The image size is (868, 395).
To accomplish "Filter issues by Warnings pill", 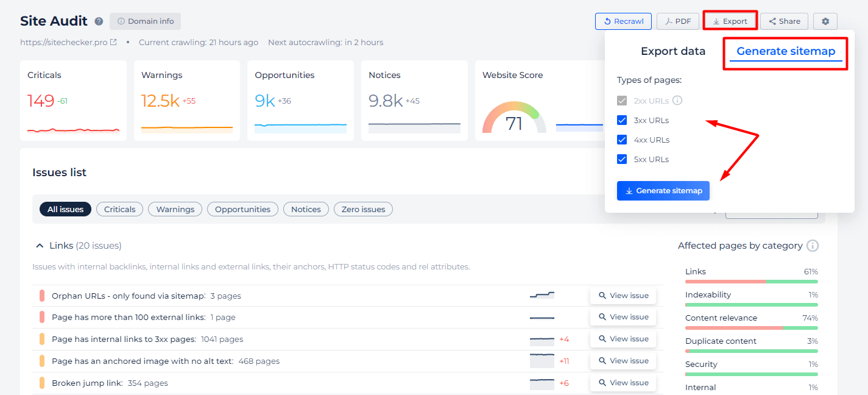I will pyautogui.click(x=175, y=209).
